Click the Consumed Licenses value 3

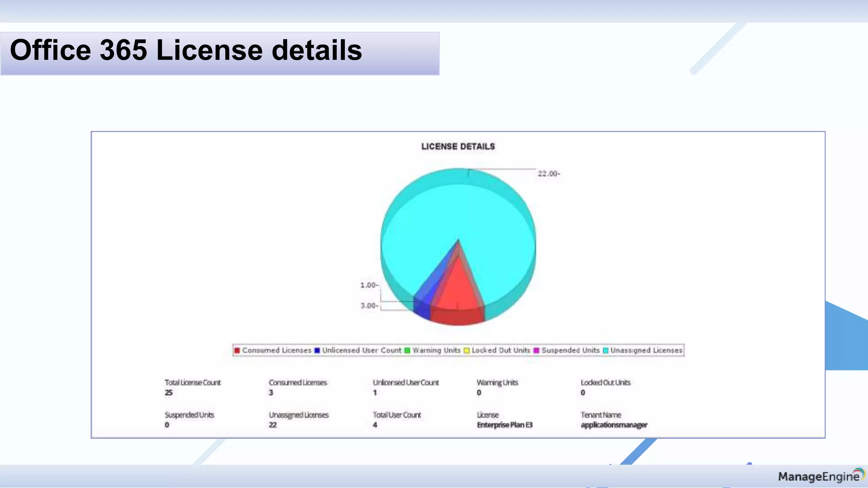click(x=271, y=393)
